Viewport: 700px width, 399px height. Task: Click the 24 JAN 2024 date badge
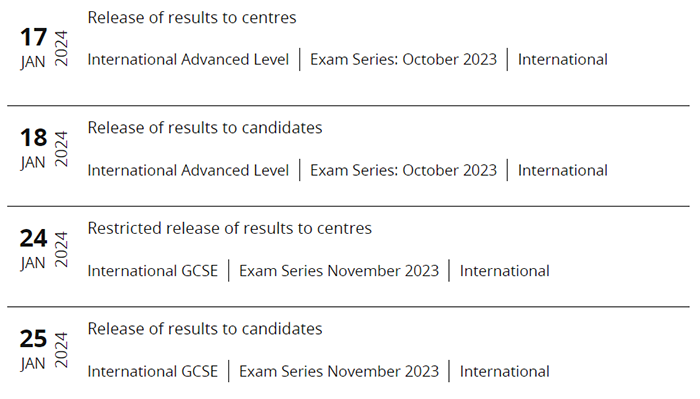point(44,249)
